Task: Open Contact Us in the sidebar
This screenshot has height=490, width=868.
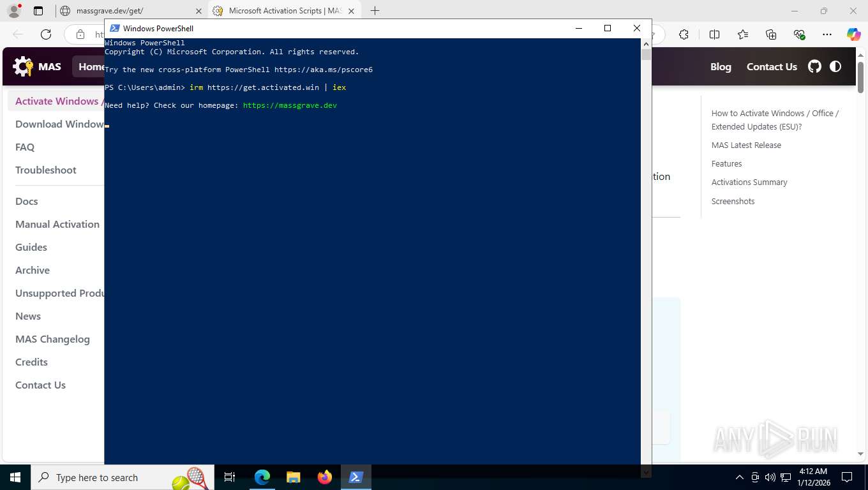Action: tap(40, 385)
